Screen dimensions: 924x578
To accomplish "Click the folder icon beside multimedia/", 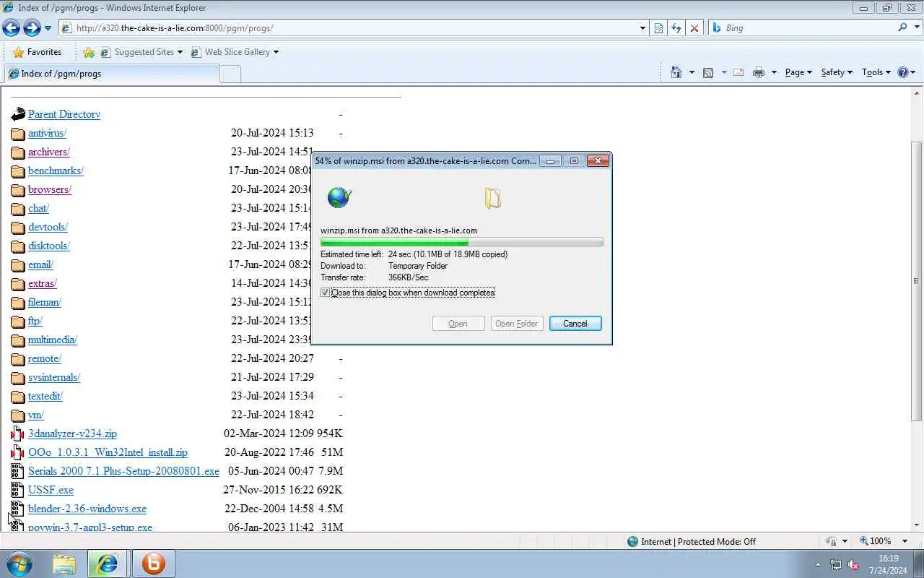I will (x=18, y=340).
